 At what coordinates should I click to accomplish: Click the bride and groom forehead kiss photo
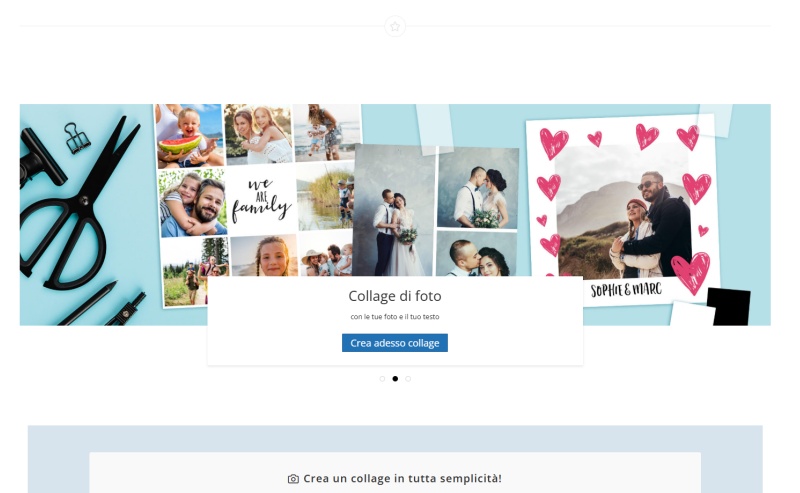click(478, 188)
